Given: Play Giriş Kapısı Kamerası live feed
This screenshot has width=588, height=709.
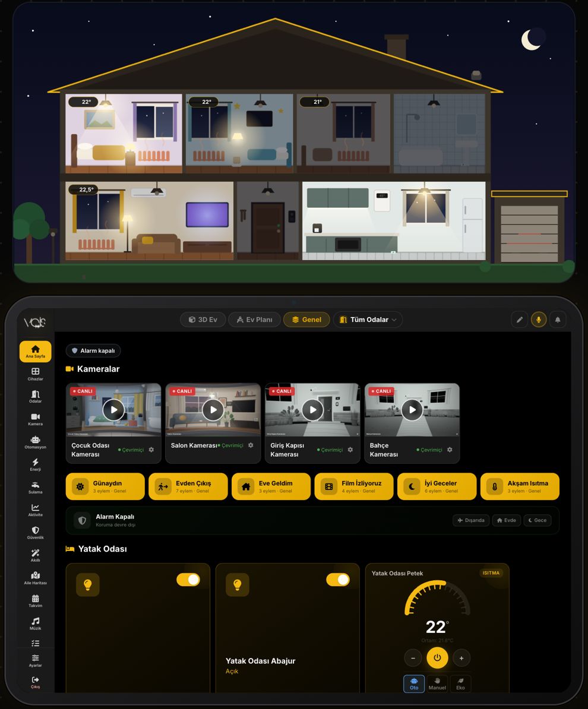Looking at the screenshot, I should (x=312, y=410).
